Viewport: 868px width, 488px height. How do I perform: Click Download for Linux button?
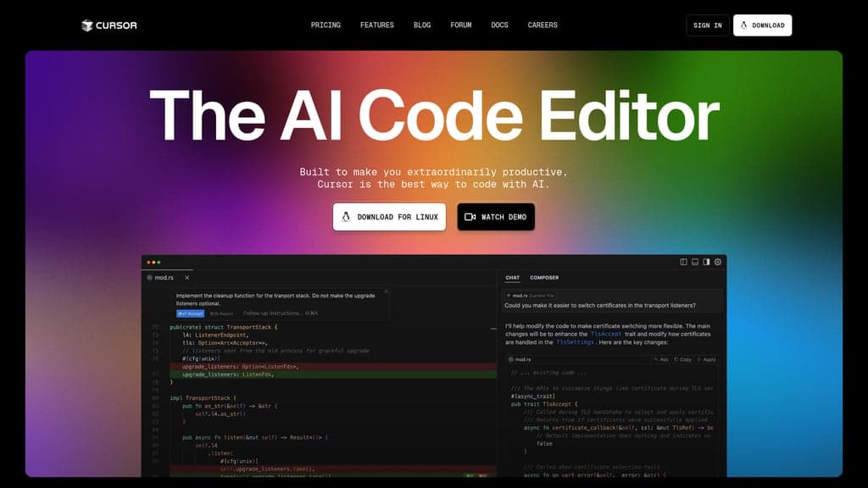coord(389,217)
